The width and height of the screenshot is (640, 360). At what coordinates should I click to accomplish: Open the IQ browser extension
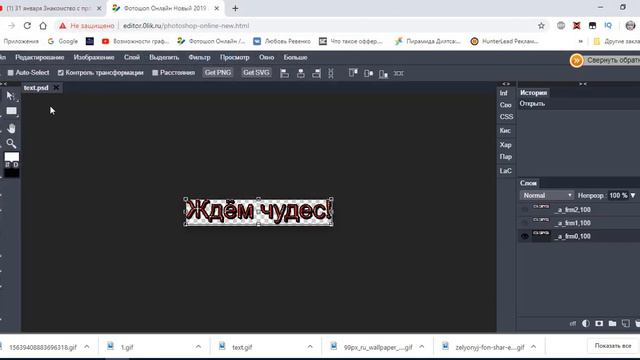(608, 25)
